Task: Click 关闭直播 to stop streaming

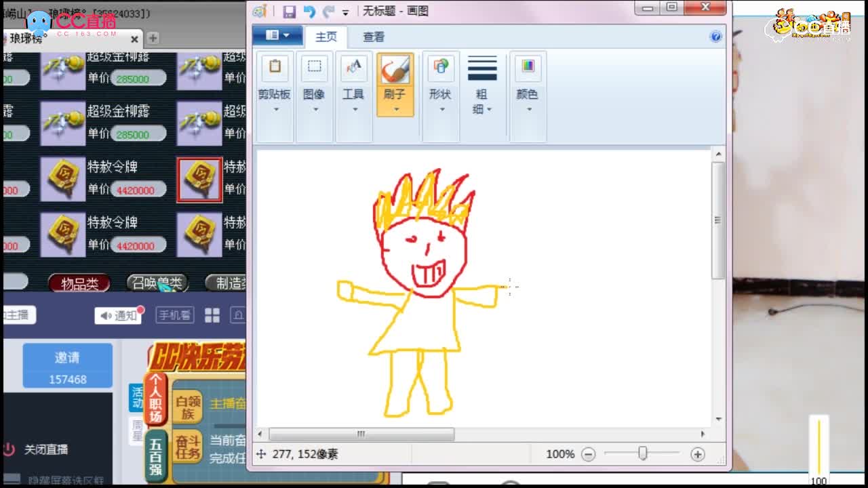Action: 46,449
